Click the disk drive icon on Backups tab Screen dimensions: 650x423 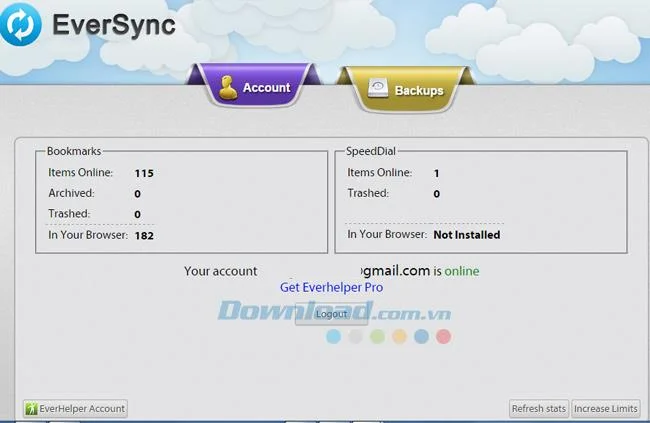[378, 88]
